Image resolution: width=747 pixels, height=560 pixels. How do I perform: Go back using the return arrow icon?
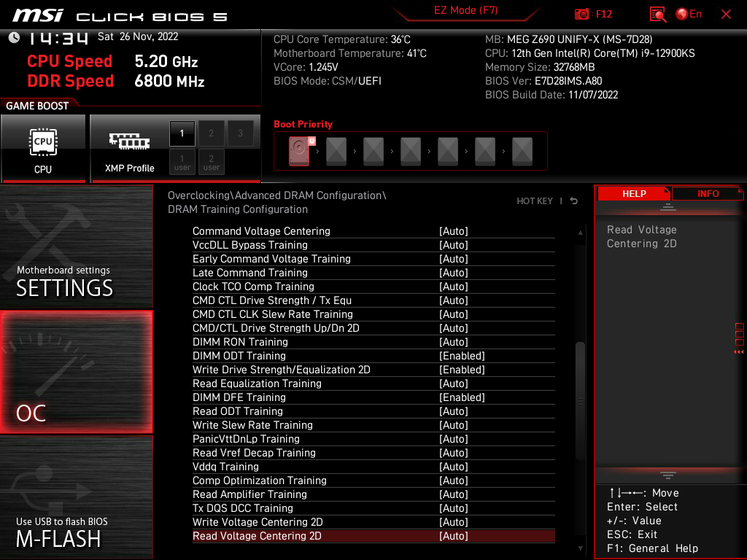(x=574, y=201)
